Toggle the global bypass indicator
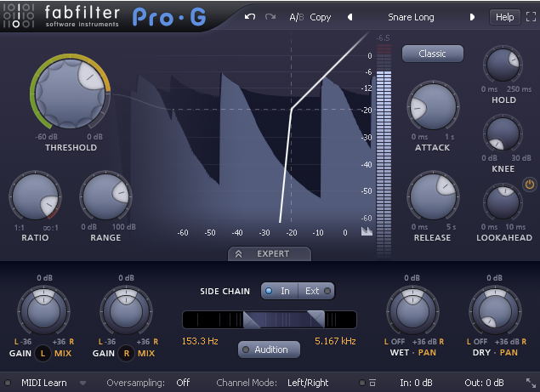The height and width of the screenshot is (392, 540). pos(361,383)
